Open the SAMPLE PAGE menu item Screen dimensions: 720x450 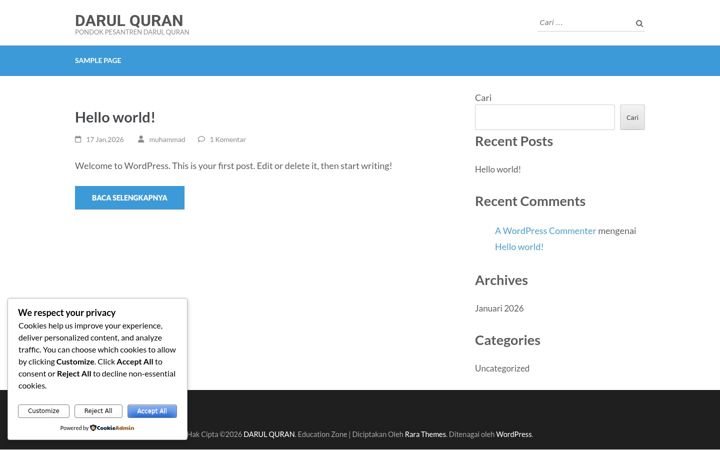pos(98,61)
